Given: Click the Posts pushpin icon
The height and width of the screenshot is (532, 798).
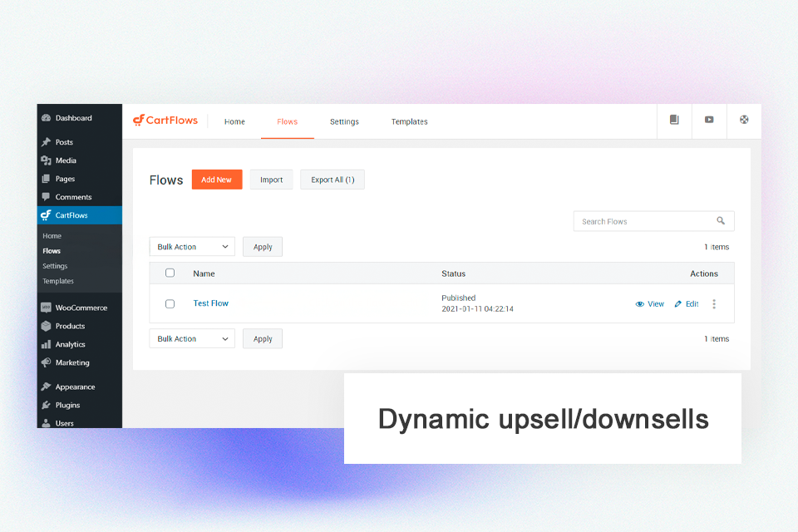Looking at the screenshot, I should coord(47,142).
